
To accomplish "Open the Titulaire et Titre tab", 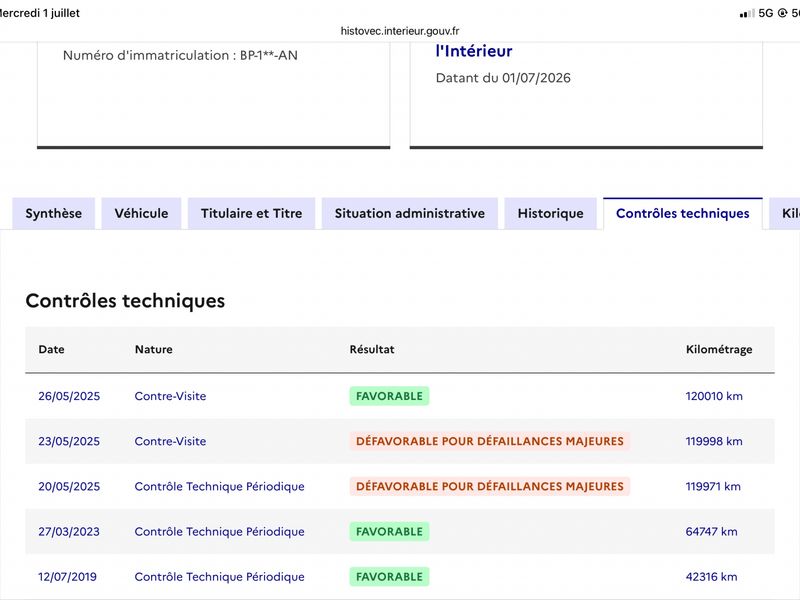I will [x=252, y=213].
